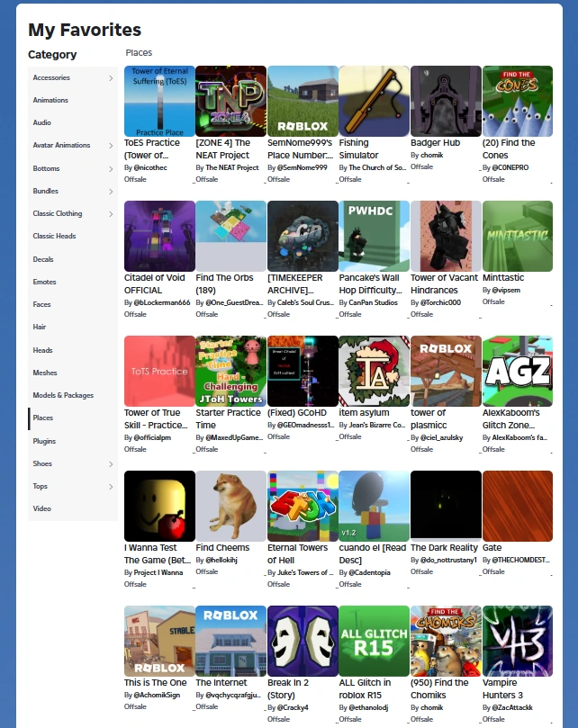Viewport: 578px width, 728px height.
Task: Visit creator @CONEPRO profile link
Action: pyautogui.click(x=510, y=167)
